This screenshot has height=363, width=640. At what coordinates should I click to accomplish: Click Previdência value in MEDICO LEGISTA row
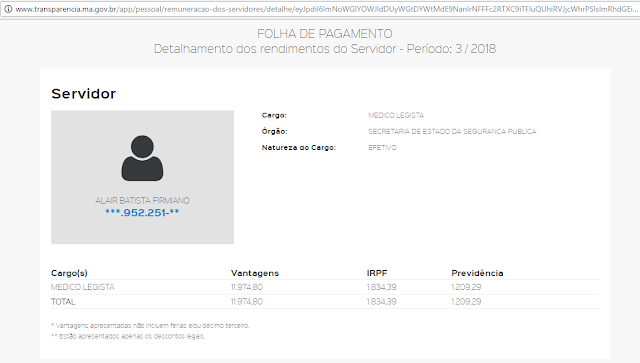click(x=466, y=287)
